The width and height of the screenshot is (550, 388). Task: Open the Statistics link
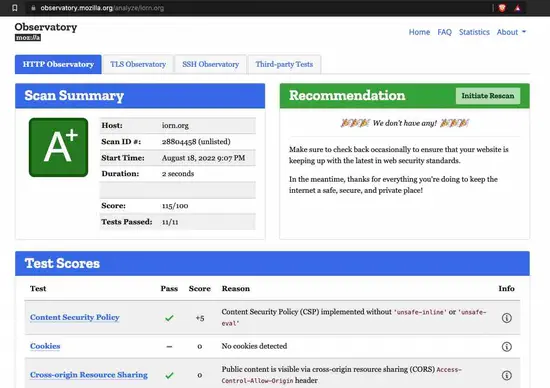tap(474, 32)
